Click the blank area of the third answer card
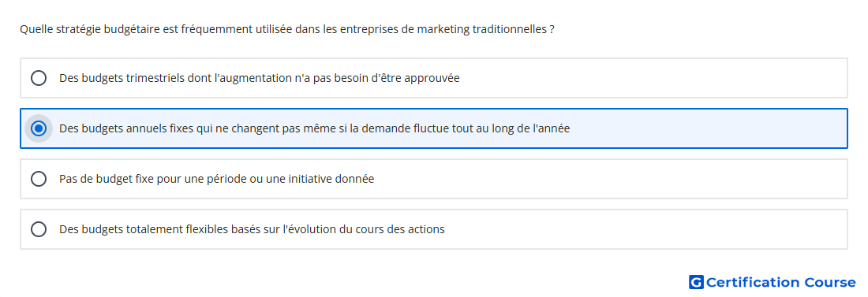The image size is (868, 297). (609, 179)
